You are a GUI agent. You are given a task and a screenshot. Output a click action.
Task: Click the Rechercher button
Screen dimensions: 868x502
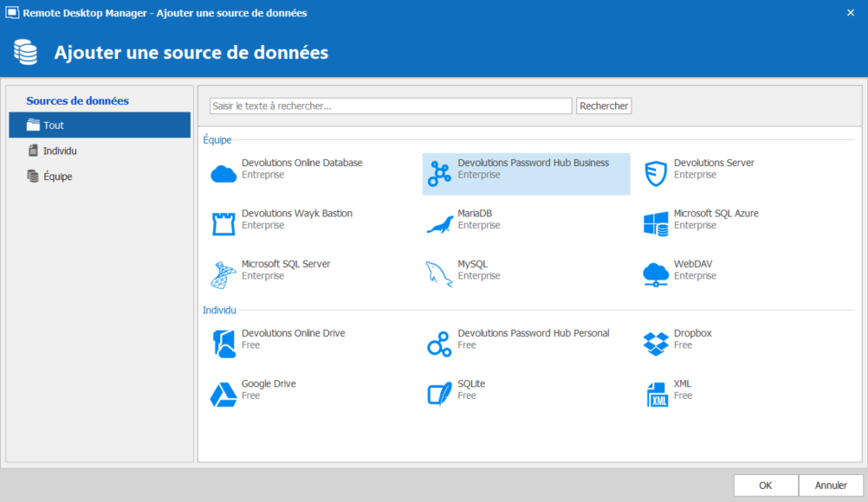604,106
